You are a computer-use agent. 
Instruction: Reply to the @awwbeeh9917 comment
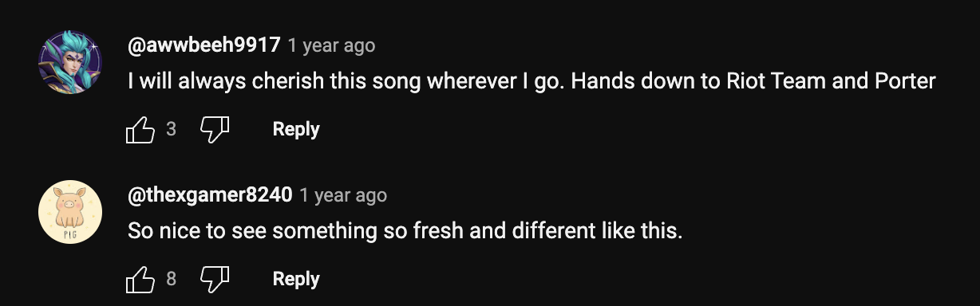(x=296, y=129)
